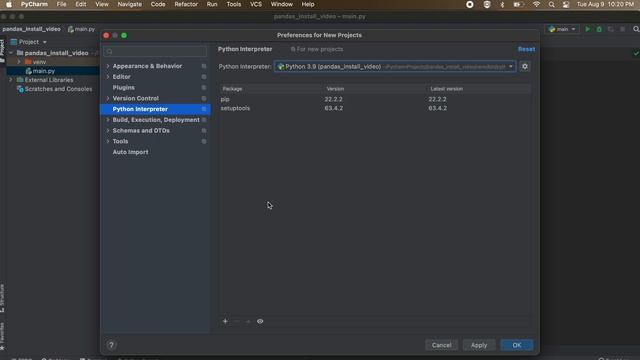Select the pip package row

pyautogui.click(x=375, y=99)
